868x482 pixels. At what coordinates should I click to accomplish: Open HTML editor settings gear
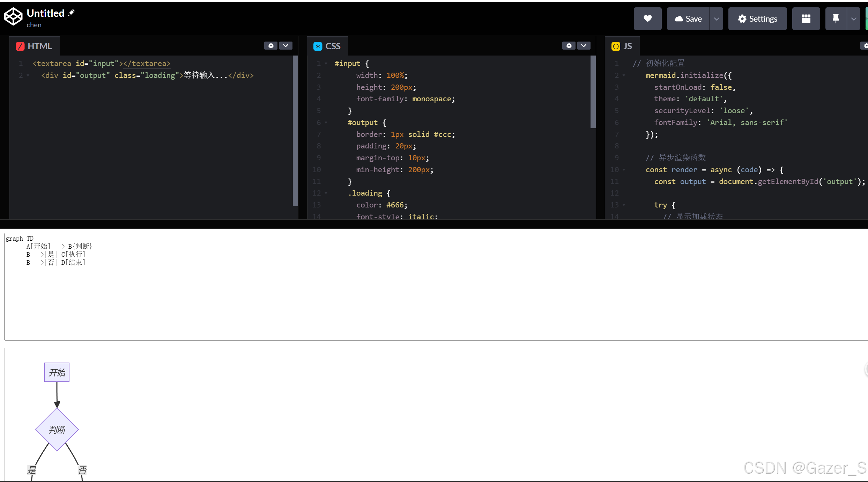271,46
